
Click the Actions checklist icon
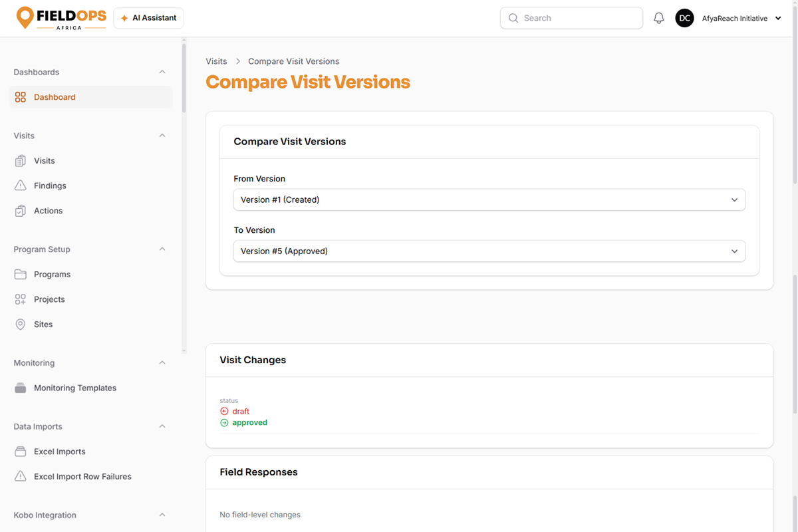pyautogui.click(x=21, y=211)
